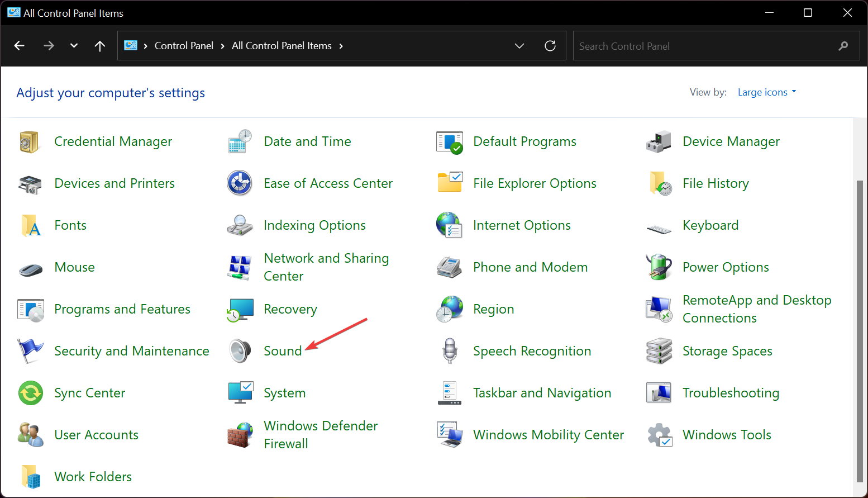Click the Speech Recognition microphone icon
The image size is (868, 498).
point(450,351)
